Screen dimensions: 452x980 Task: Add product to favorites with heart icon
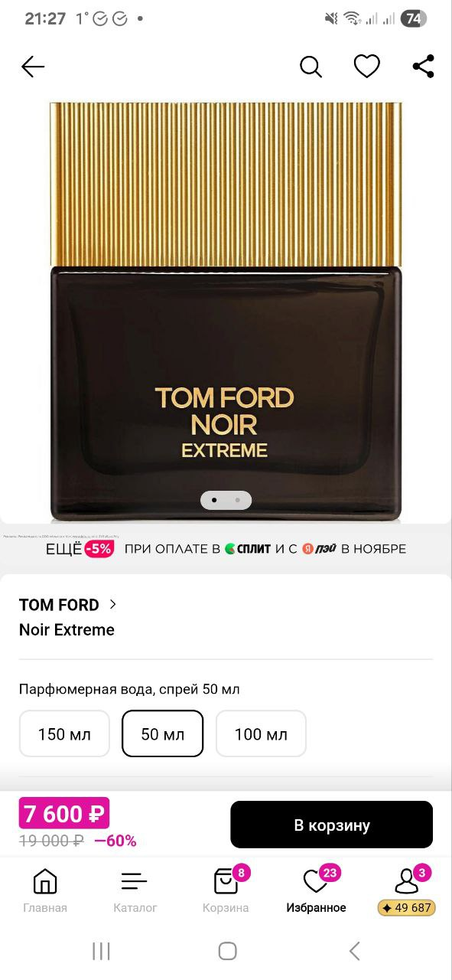pyautogui.click(x=367, y=67)
